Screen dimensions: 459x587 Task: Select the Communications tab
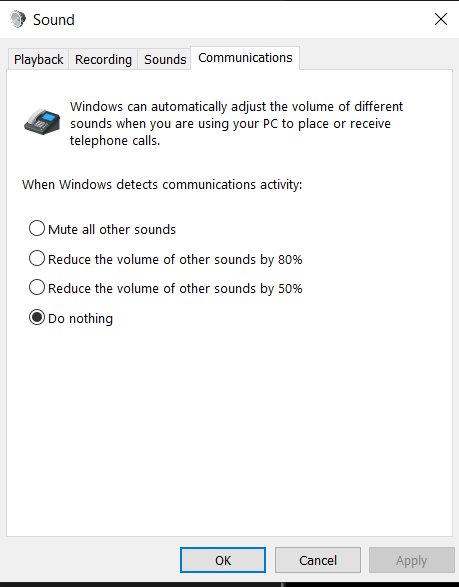click(245, 58)
